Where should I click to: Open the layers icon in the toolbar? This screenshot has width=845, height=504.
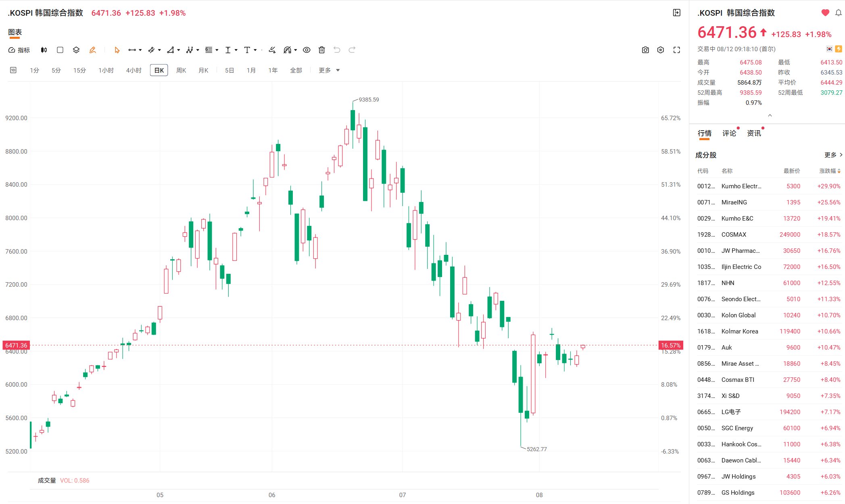pos(76,50)
